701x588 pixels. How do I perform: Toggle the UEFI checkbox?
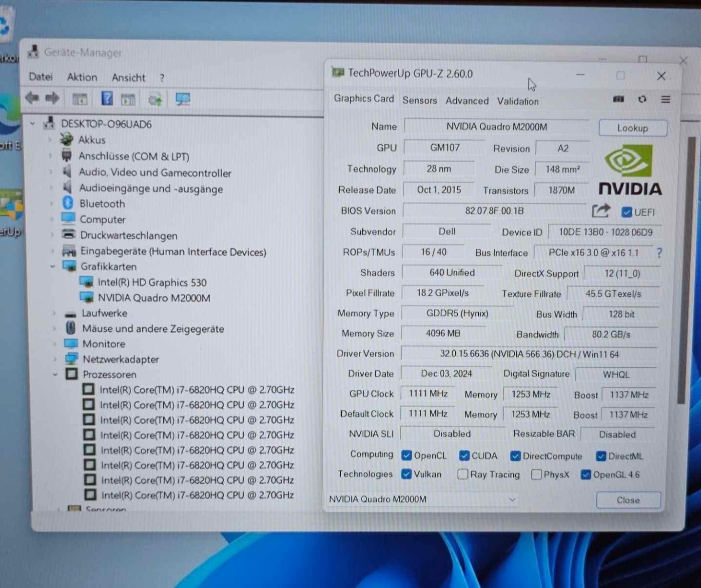pos(626,212)
